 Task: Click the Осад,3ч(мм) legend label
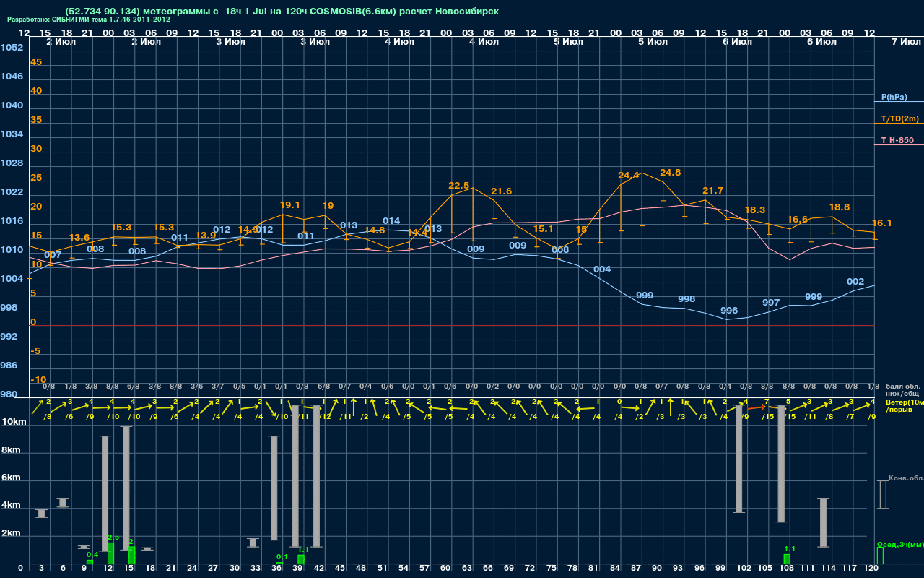(899, 544)
